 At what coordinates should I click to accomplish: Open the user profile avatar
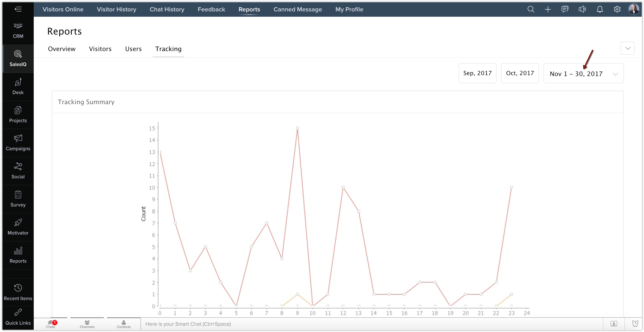point(634,10)
